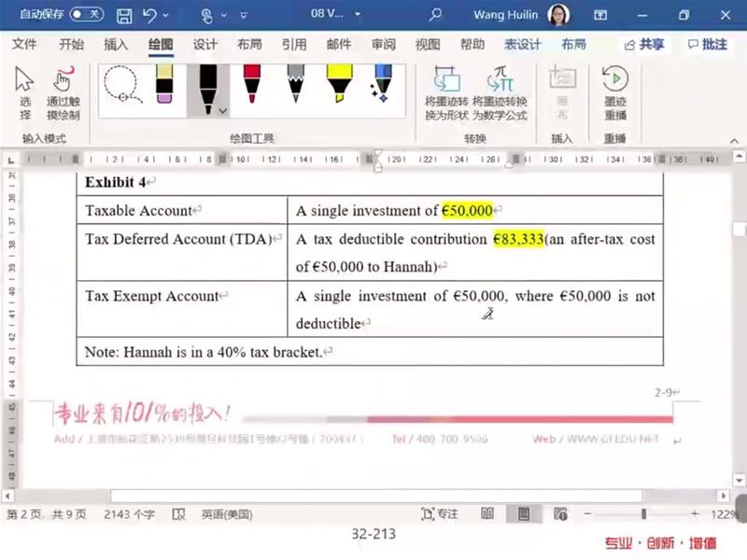
Task: Click the vertical scrollbar up arrow
Action: 739,156
